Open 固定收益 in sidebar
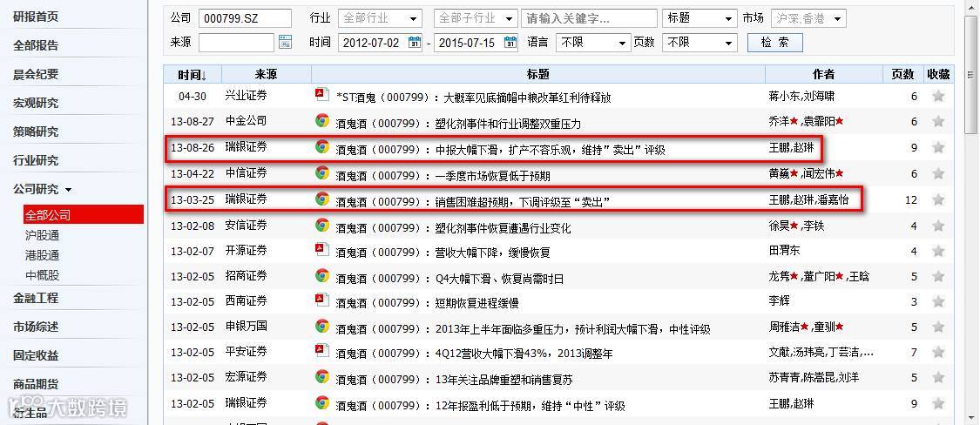Screen dimensions: 980x425 pyautogui.click(x=36, y=355)
